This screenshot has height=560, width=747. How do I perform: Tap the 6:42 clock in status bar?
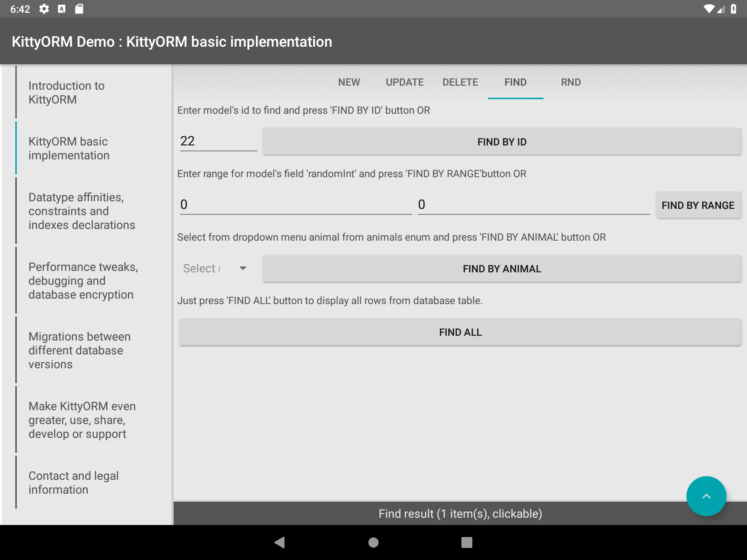(20, 9)
